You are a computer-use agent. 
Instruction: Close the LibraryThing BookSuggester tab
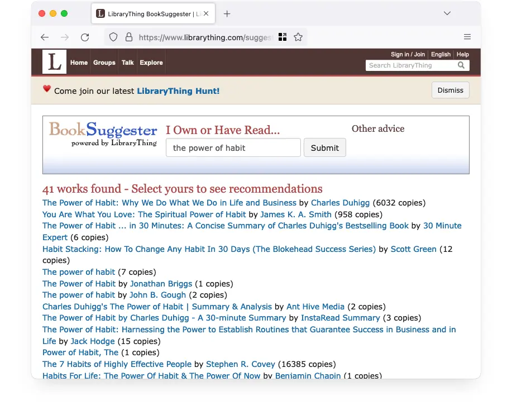click(206, 14)
